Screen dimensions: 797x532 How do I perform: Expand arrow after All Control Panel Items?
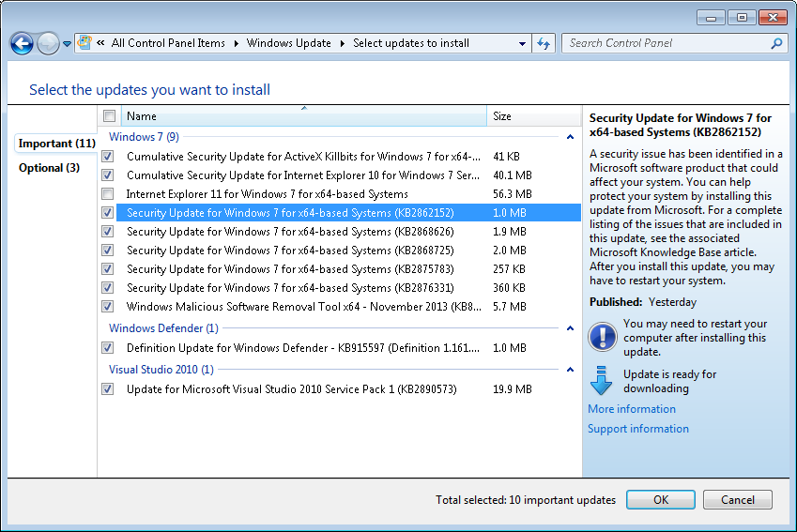[237, 44]
